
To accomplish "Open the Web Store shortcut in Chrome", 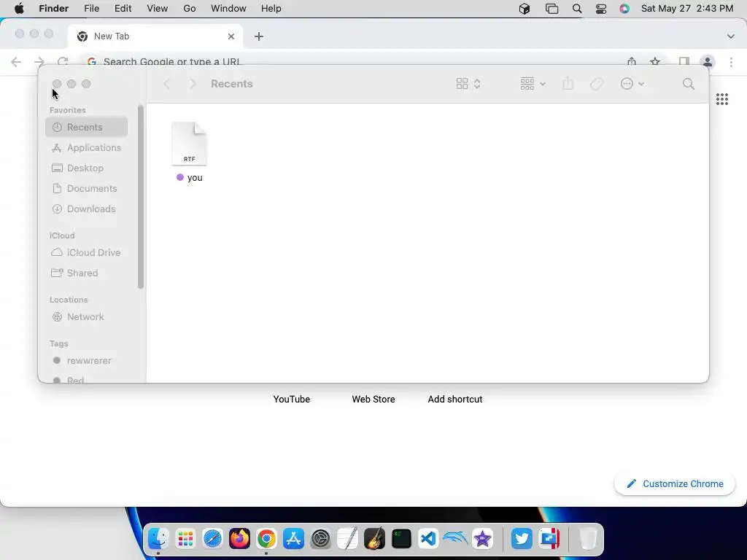I will [x=373, y=399].
